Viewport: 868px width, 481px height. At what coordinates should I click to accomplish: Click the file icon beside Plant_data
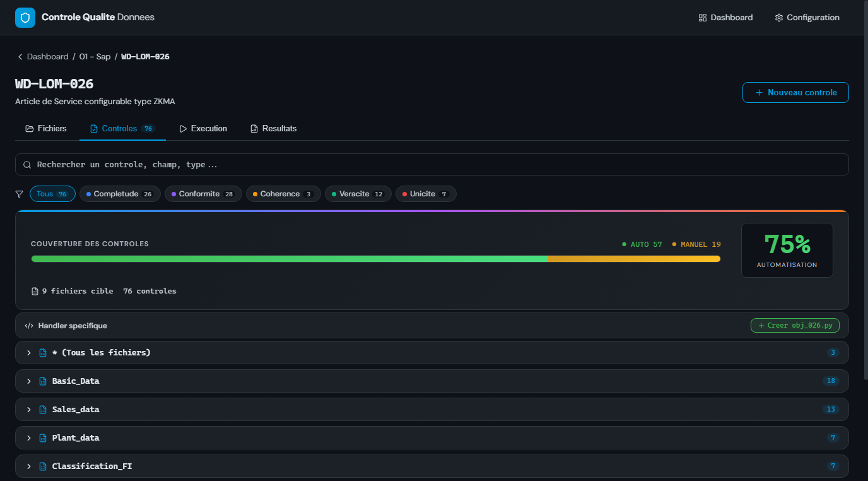[x=43, y=438]
